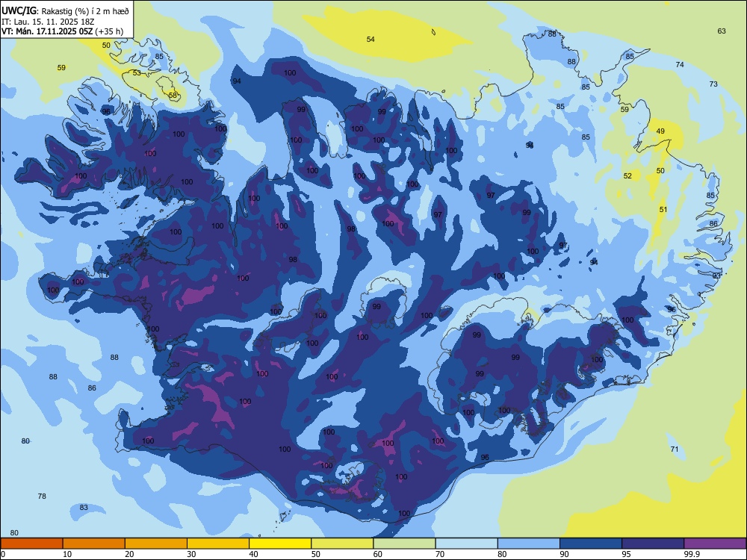Click the '90' tick label on color scale

tap(565, 554)
